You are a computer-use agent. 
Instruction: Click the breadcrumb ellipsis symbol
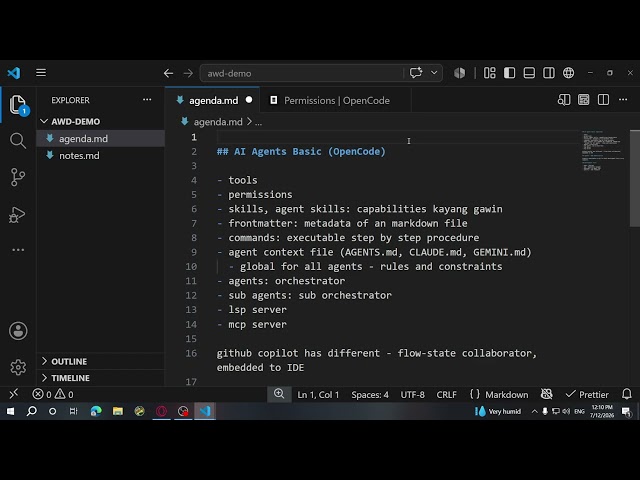pos(258,122)
